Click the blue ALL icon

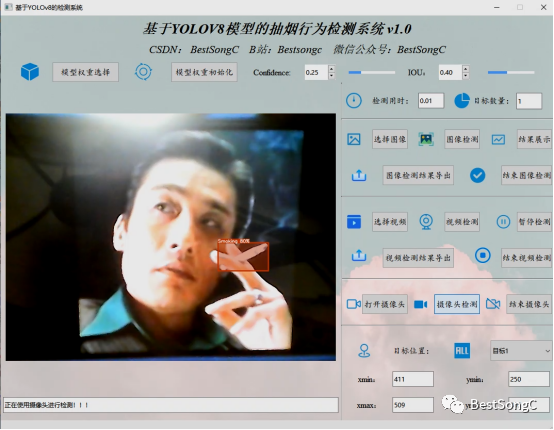(x=462, y=351)
